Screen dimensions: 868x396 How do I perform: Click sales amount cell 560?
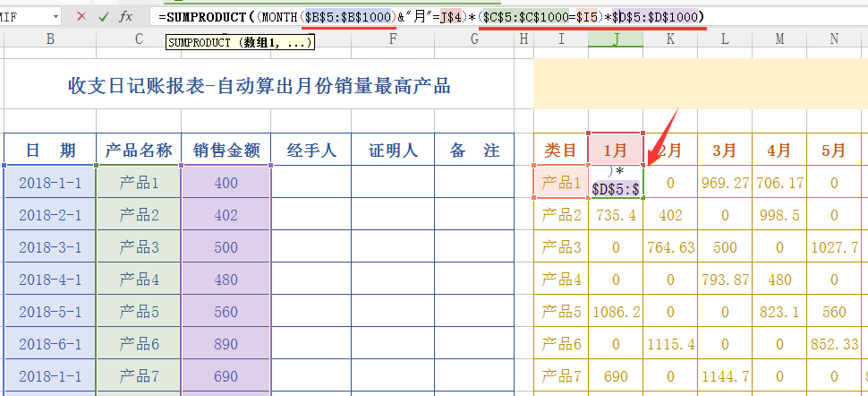click(x=226, y=311)
